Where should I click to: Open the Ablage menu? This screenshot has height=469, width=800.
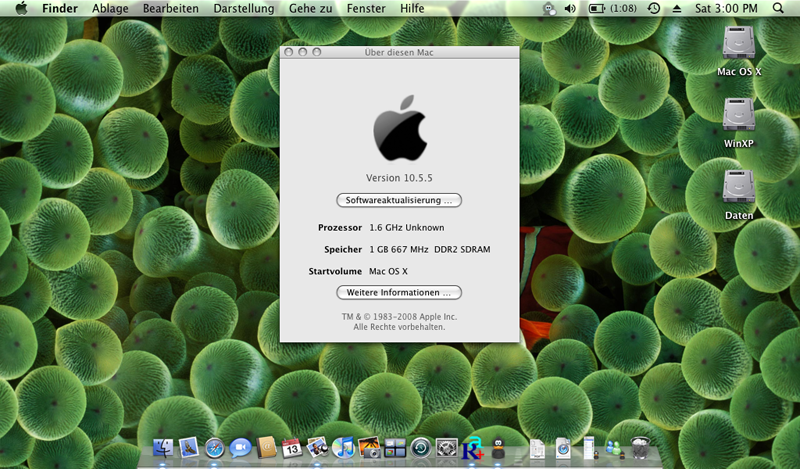110,8
